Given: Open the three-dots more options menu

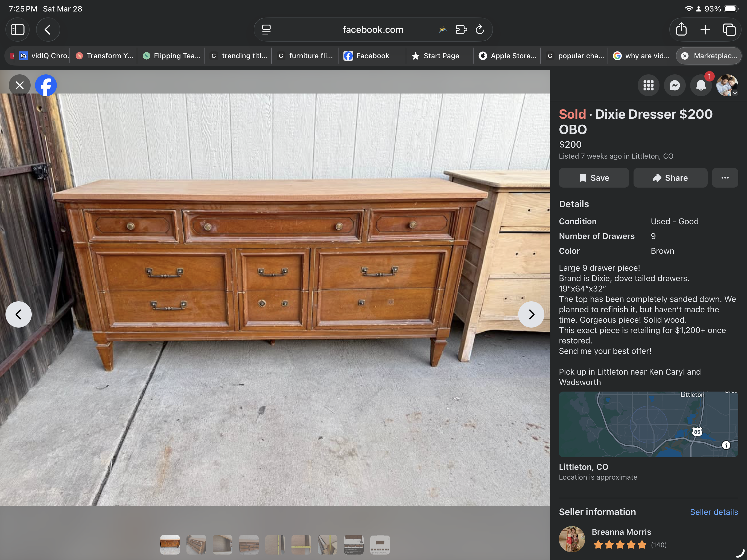Looking at the screenshot, I should click(725, 178).
